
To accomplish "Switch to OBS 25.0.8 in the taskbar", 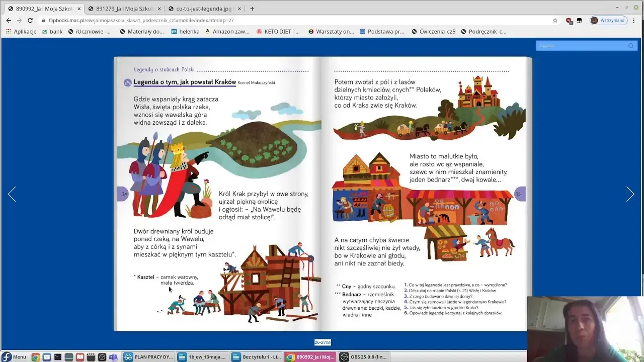I will coord(364,357).
